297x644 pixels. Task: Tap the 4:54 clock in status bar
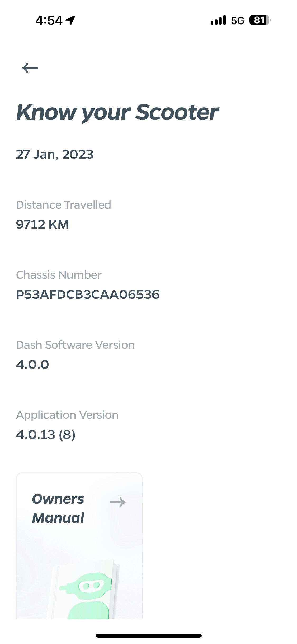point(49,20)
